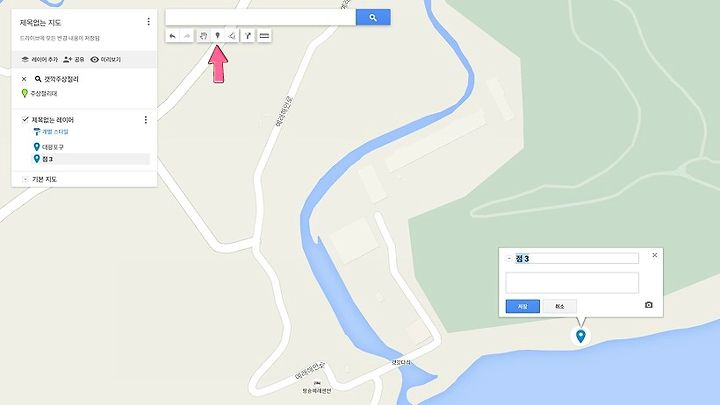Viewport: 720px width, 405px height.
Task: Open the measure distance ruler tool
Action: pyautogui.click(x=264, y=36)
